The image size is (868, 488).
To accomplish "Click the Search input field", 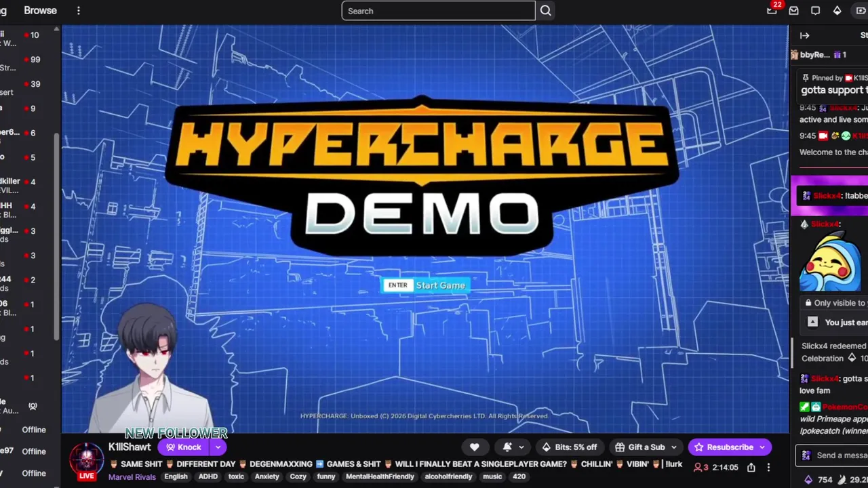I will coord(438,11).
